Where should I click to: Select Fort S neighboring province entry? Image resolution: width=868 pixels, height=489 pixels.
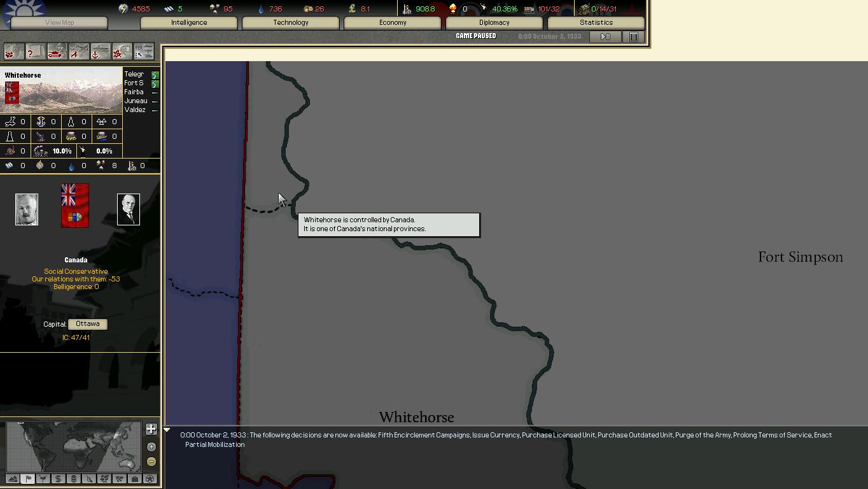point(134,83)
